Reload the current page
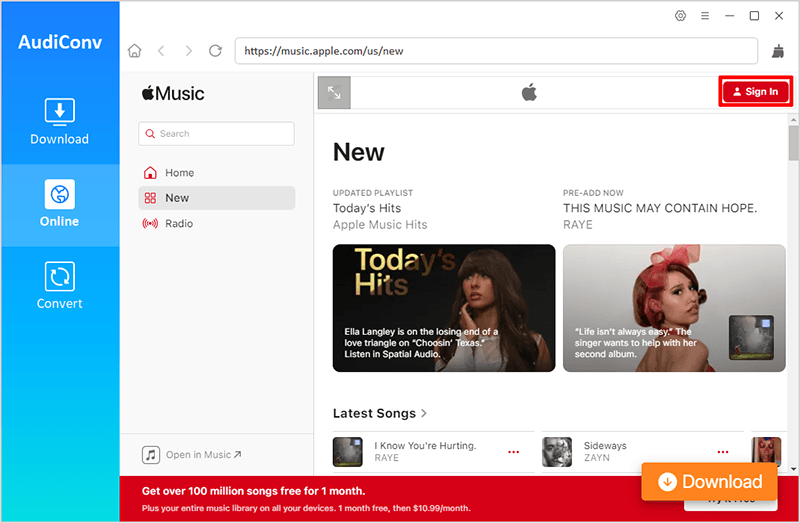 (x=215, y=51)
